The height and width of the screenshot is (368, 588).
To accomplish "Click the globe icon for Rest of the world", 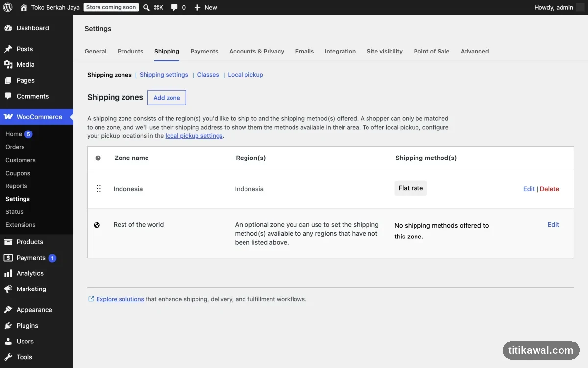I will 97,225.
